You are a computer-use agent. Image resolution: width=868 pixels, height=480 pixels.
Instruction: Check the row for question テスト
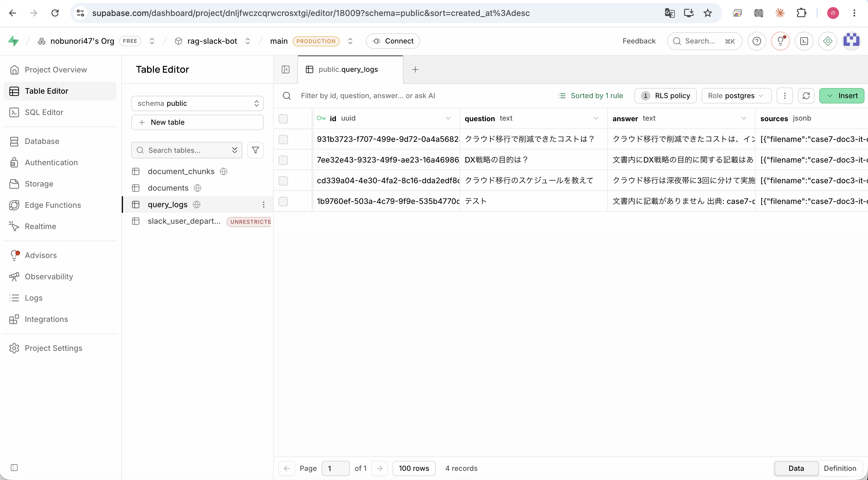(283, 202)
